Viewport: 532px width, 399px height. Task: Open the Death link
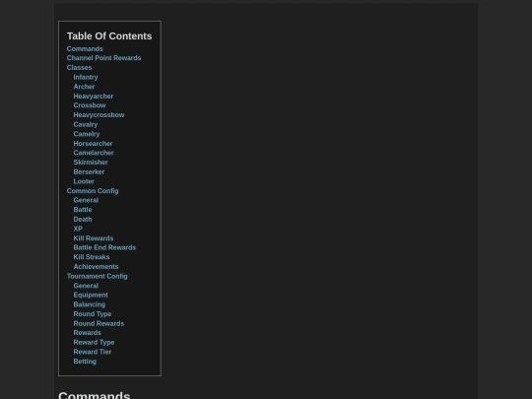click(x=83, y=219)
